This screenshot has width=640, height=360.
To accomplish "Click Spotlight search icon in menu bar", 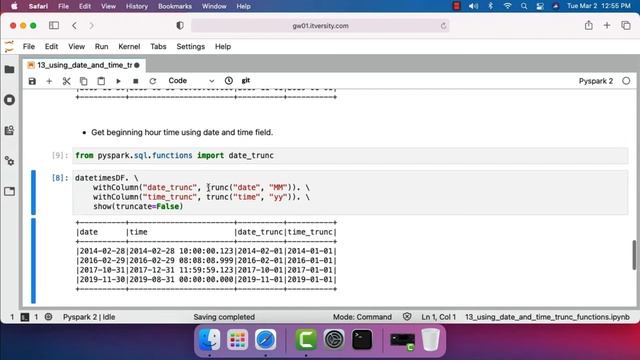I will [524, 6].
